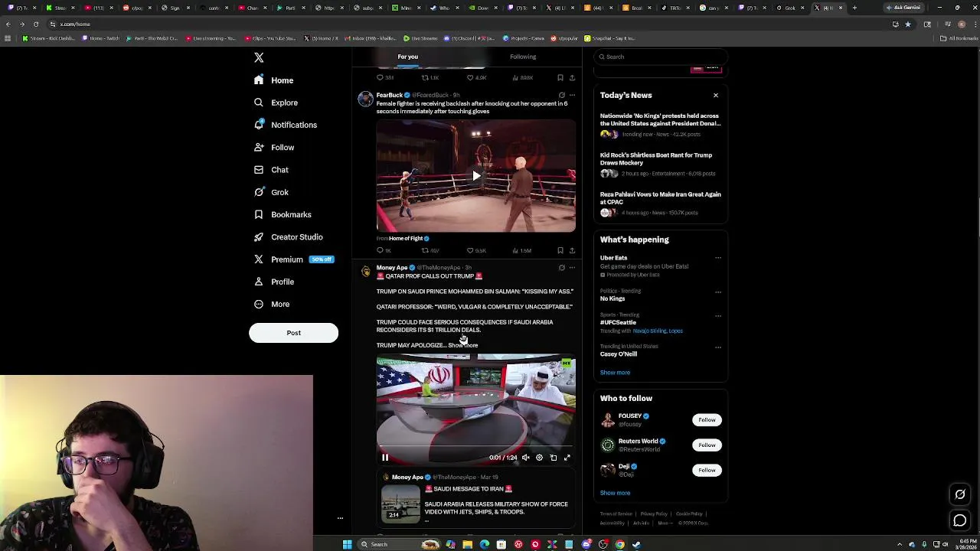Open Profile in the sidebar
The image size is (980, 551).
pyautogui.click(x=274, y=282)
